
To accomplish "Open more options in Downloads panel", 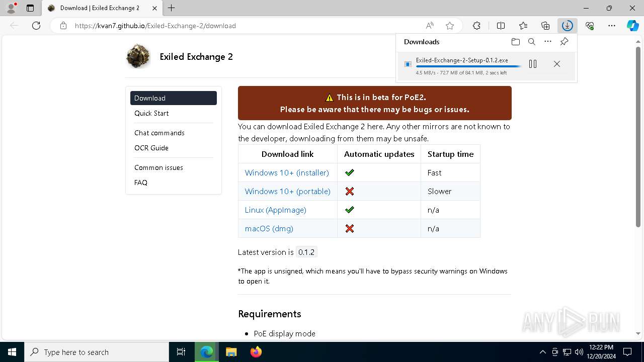I will [548, 42].
